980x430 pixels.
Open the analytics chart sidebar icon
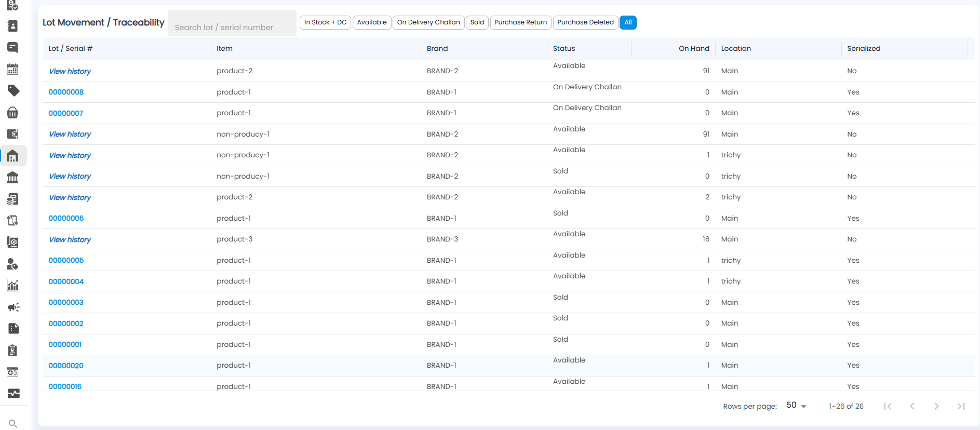tap(13, 286)
